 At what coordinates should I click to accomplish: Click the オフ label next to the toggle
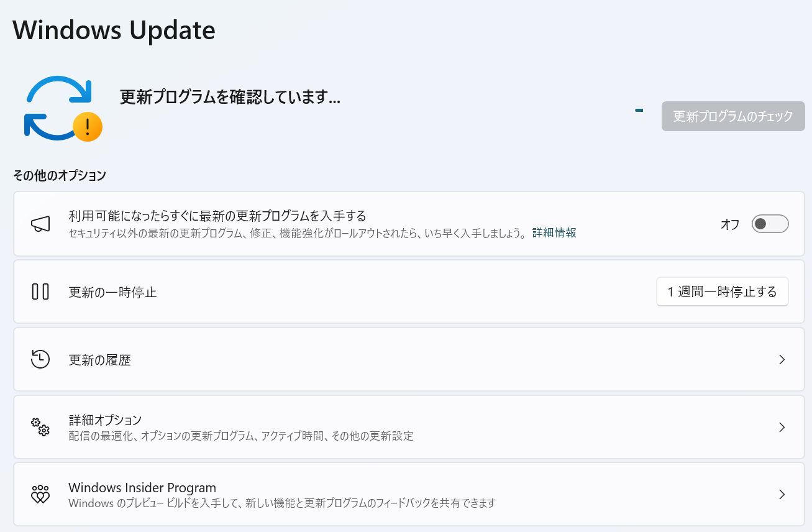click(x=730, y=225)
